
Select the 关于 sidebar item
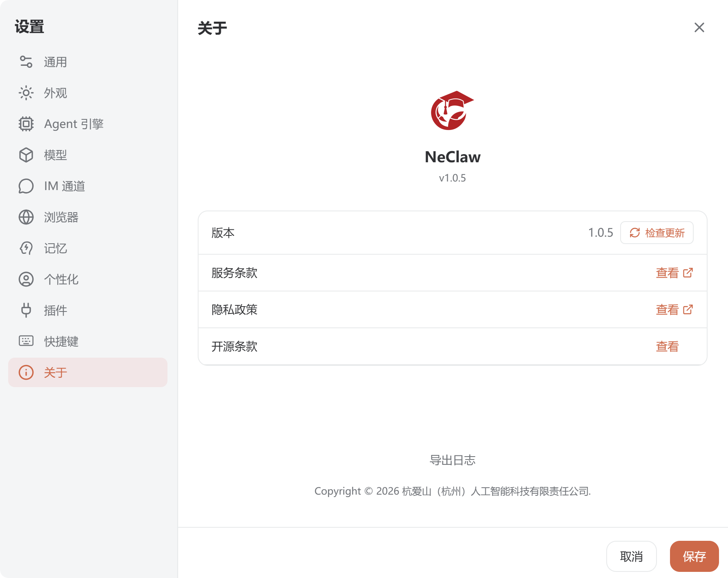click(88, 372)
